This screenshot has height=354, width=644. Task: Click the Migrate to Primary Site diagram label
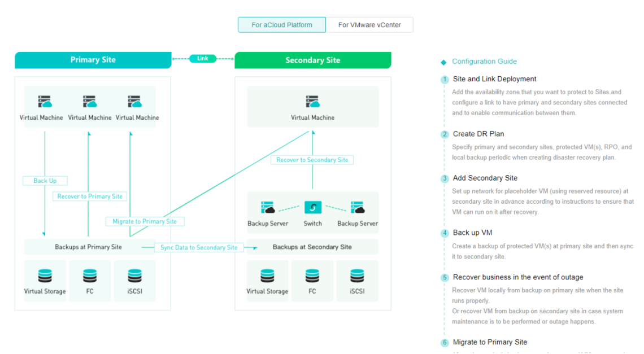(x=145, y=221)
